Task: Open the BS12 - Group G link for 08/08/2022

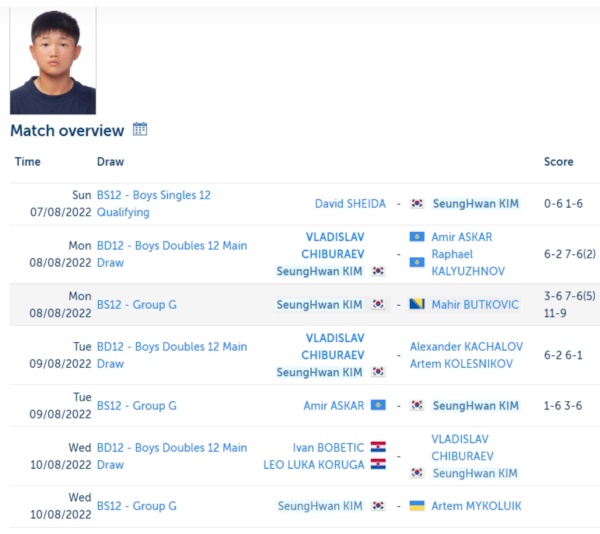Action: pyautogui.click(x=137, y=304)
